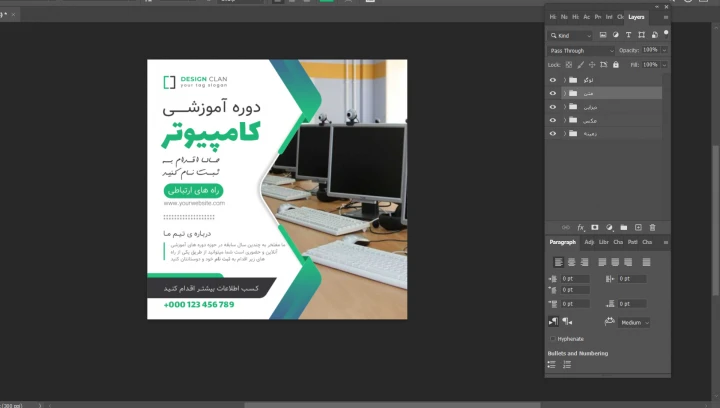
Task: Add a bulleted list in Paragraph panel
Action: (x=552, y=364)
